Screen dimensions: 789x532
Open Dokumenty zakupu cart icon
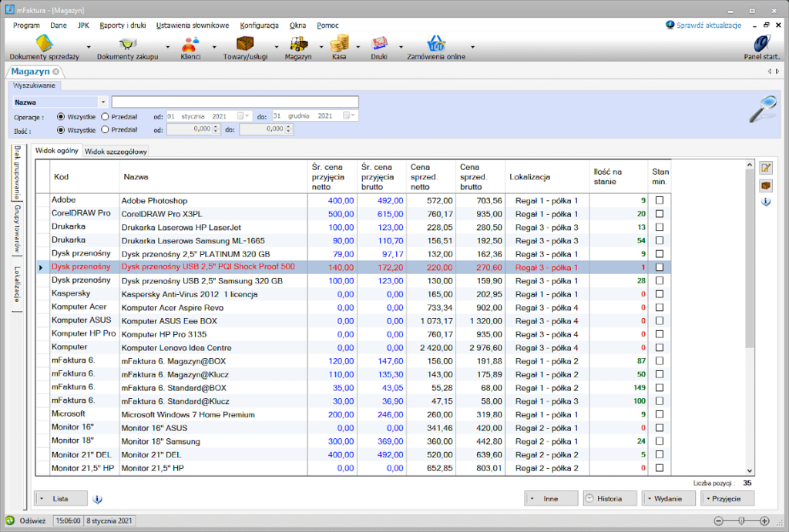coord(127,44)
